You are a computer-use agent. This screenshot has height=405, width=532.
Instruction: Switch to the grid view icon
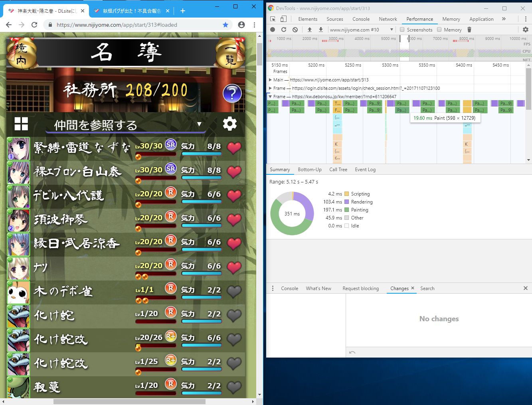click(21, 124)
